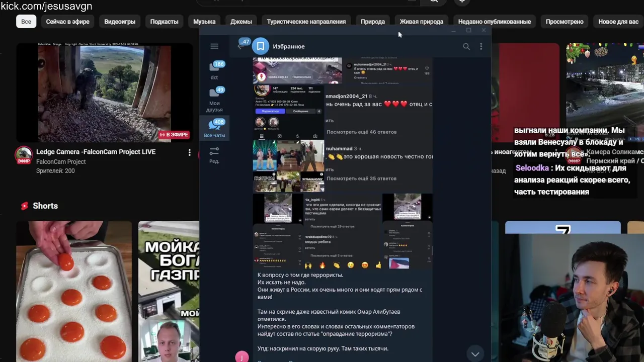Select Сейчас в эфире filter chip
The width and height of the screenshot is (644, 362).
coord(68,22)
